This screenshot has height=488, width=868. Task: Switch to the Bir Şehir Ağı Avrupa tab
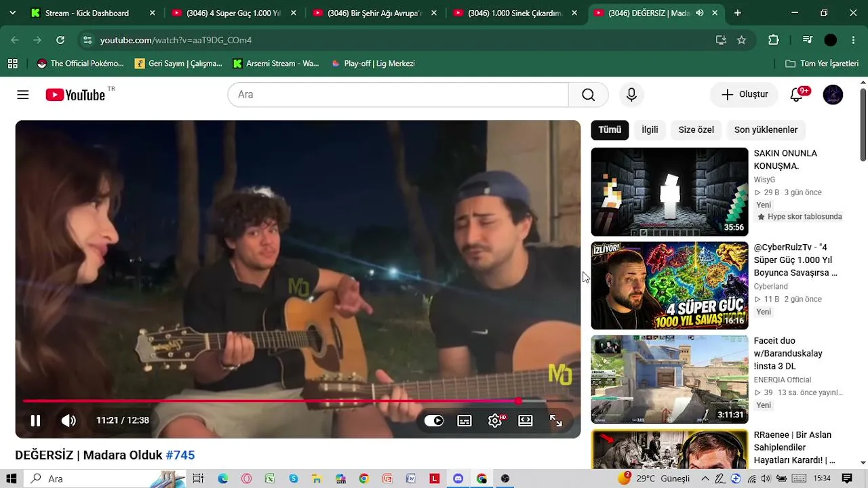click(x=374, y=13)
